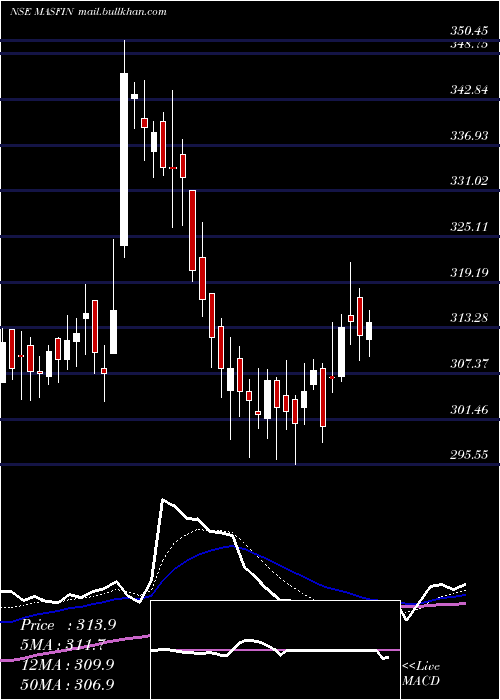Image resolution: width=500 pixels, height=700 pixels.
Task: Click the last white candlestick on the right
Action: [369, 331]
